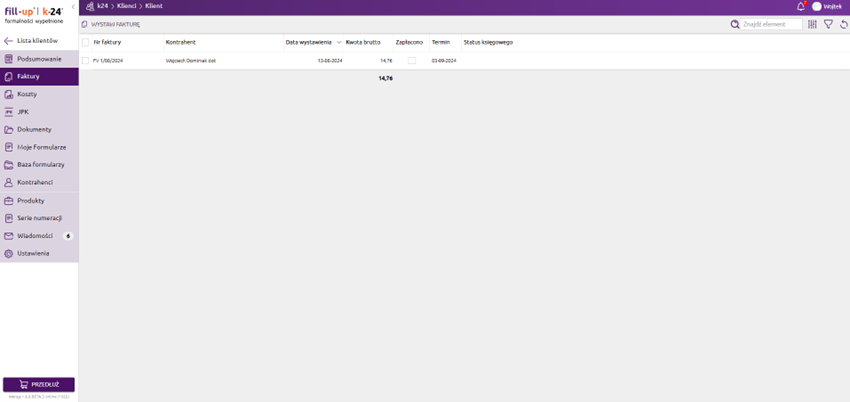The height and width of the screenshot is (402, 850).
Task: Click the back arrow icon beside Lista klientów
Action: (x=8, y=41)
